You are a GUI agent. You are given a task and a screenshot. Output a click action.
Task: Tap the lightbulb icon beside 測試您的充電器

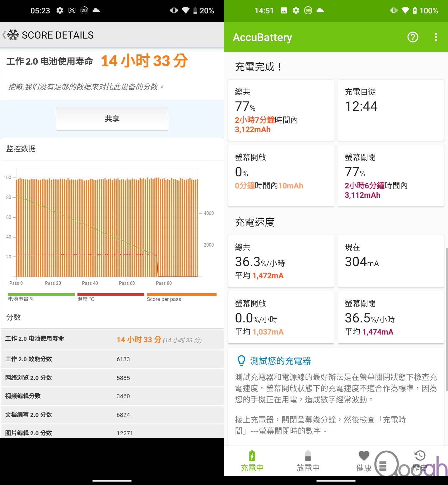(x=241, y=361)
